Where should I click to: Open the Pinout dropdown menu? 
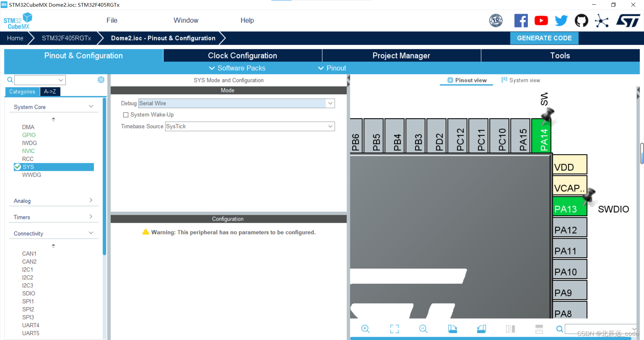[332, 68]
